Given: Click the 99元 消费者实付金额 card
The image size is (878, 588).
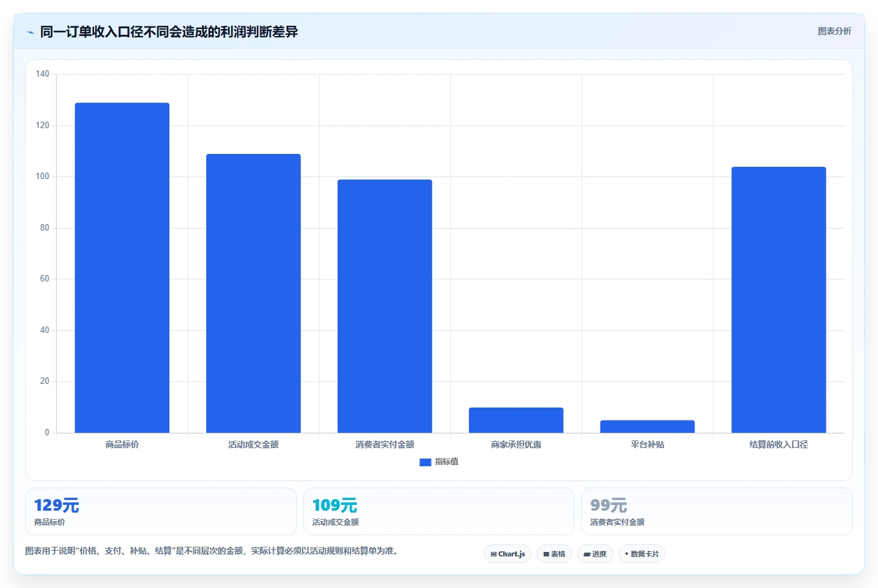Looking at the screenshot, I should (x=717, y=511).
